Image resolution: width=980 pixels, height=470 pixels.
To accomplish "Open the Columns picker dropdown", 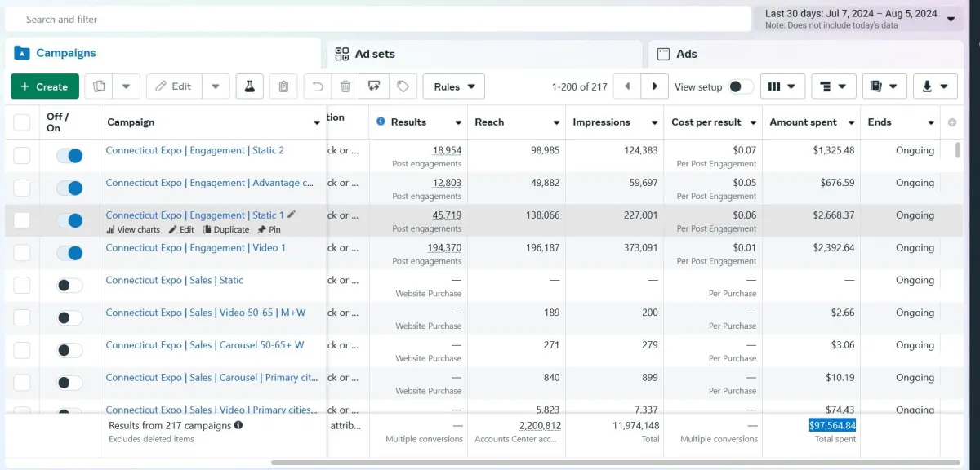I will tap(782, 86).
